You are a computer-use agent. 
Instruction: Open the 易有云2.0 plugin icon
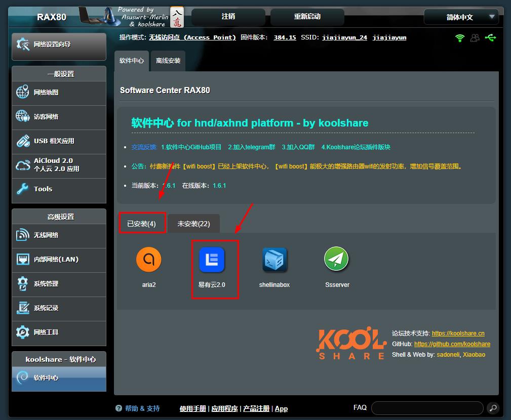[x=212, y=259]
